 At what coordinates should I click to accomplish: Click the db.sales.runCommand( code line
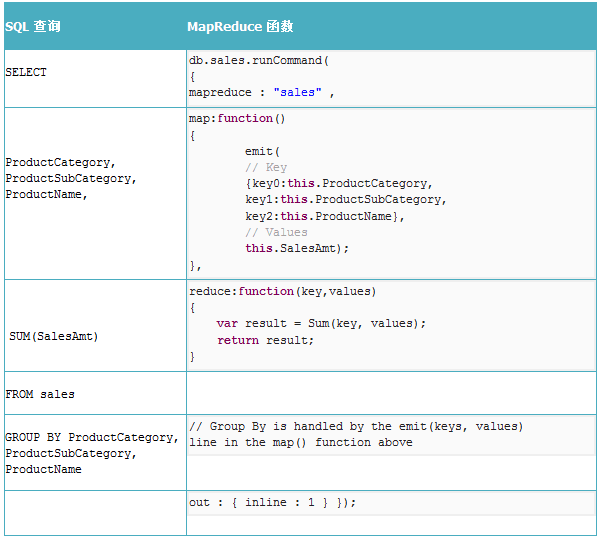(x=259, y=60)
